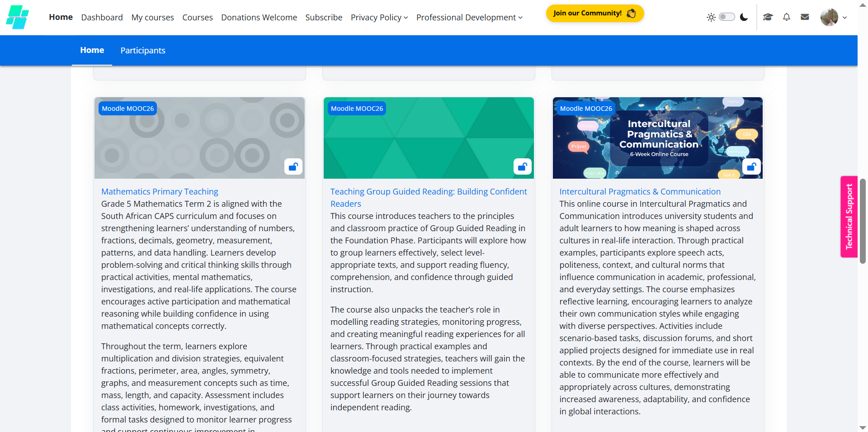Viewport: 868px width, 432px height.
Task: Open the Courses menu item
Action: coord(198,17)
